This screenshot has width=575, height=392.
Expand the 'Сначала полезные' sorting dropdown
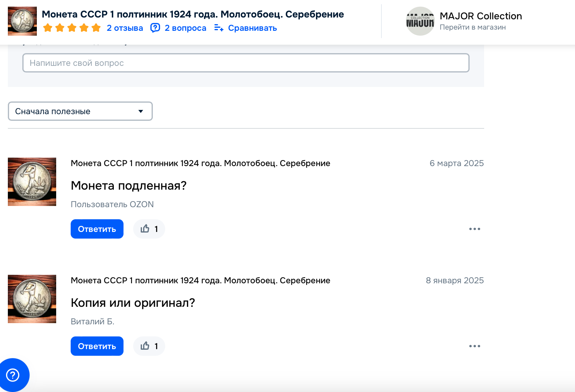[x=80, y=111]
